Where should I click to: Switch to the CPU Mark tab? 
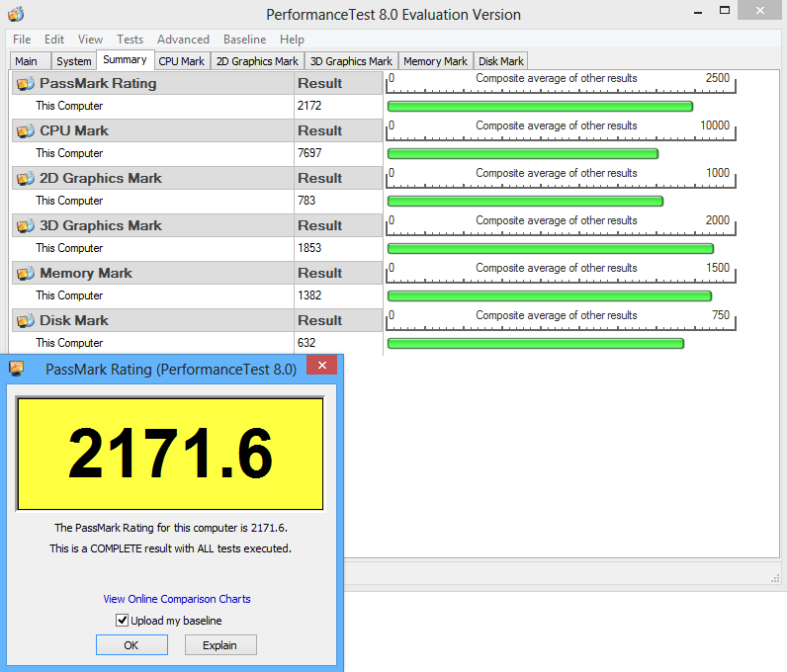coord(182,61)
